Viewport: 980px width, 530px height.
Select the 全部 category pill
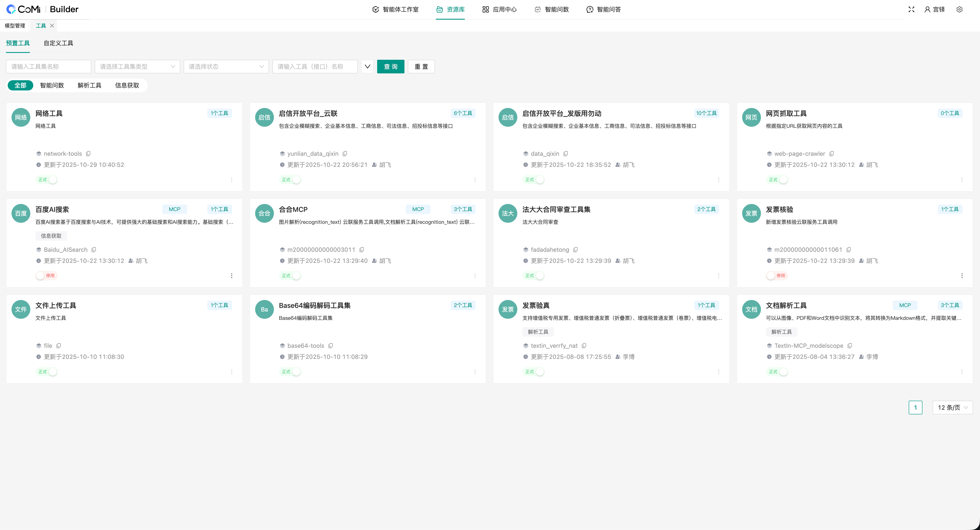coord(20,85)
